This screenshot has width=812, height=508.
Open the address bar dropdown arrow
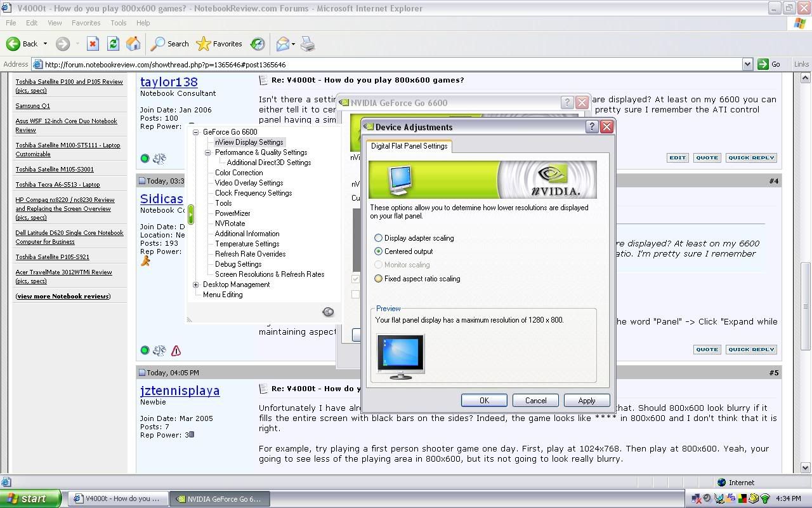click(x=747, y=64)
